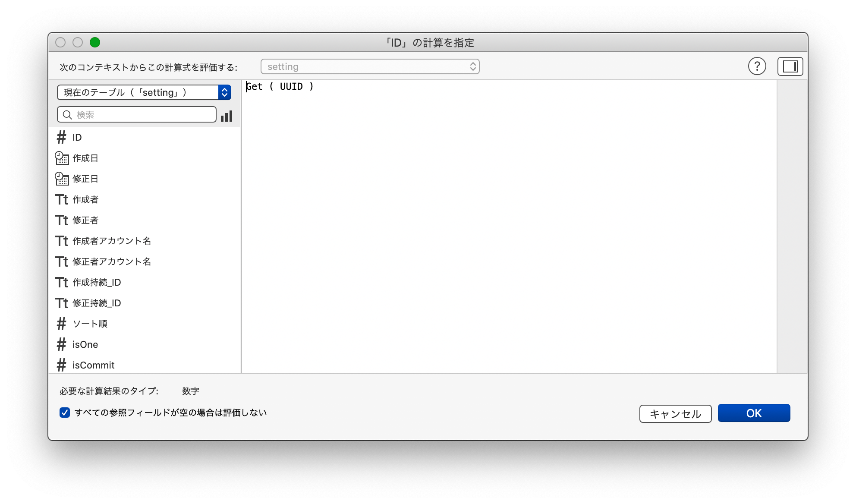Viewport: 856px width, 504px height.
Task: Select the 作成持続_ID field entry
Action: (97, 282)
